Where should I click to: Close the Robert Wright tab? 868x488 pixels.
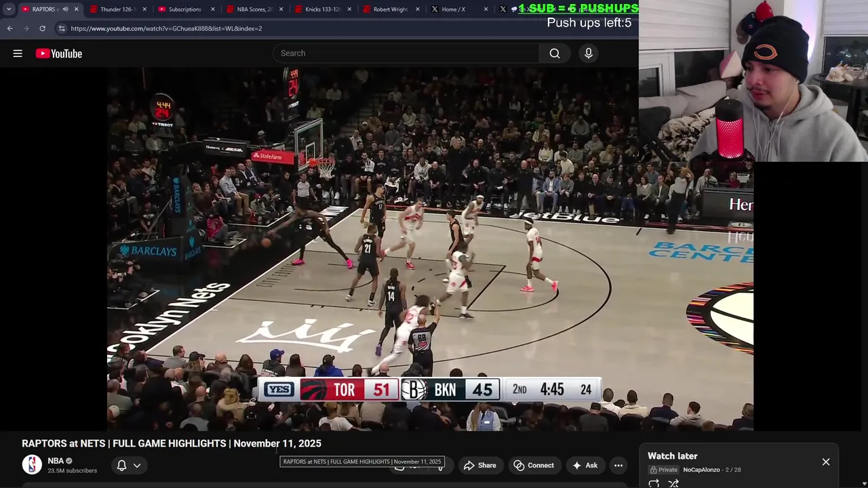point(418,9)
